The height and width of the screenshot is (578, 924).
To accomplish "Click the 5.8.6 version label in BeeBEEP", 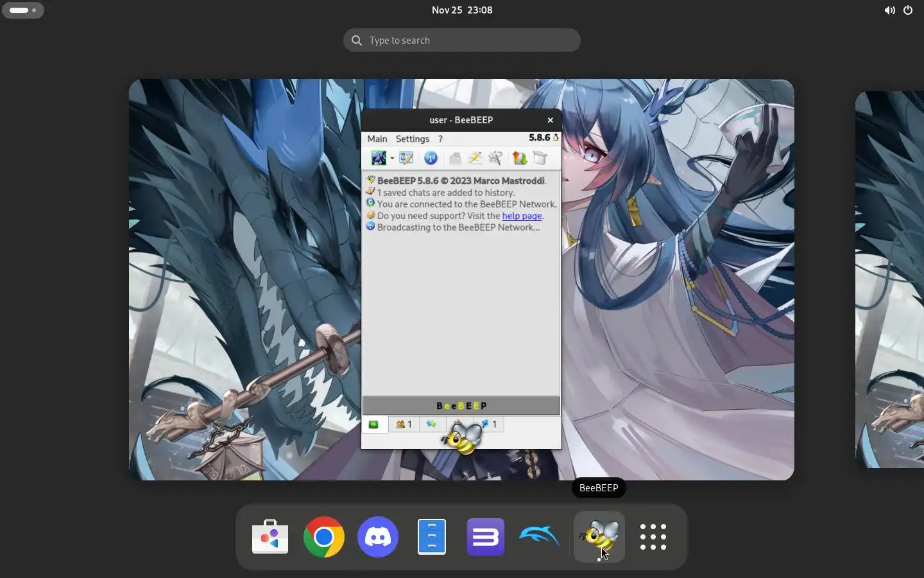I will [539, 137].
